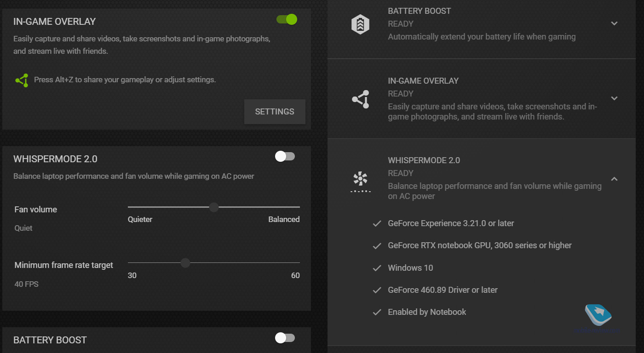Click checkmark beside Enabled by Notebook

coord(377,312)
